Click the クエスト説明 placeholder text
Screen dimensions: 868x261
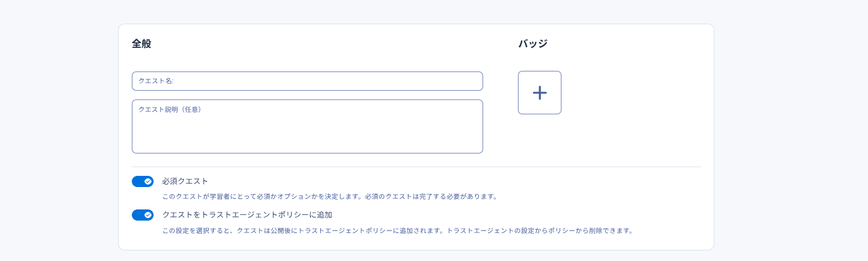point(169,109)
